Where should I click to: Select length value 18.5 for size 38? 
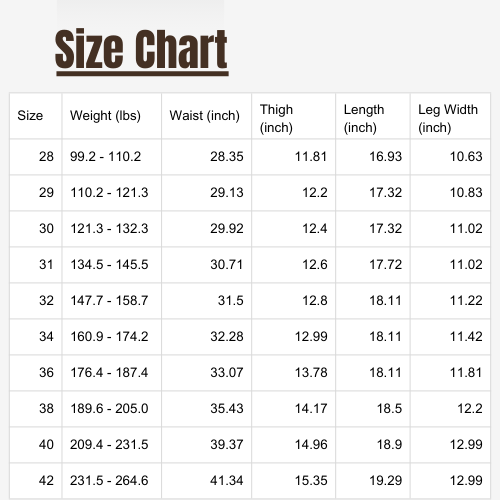click(x=389, y=408)
